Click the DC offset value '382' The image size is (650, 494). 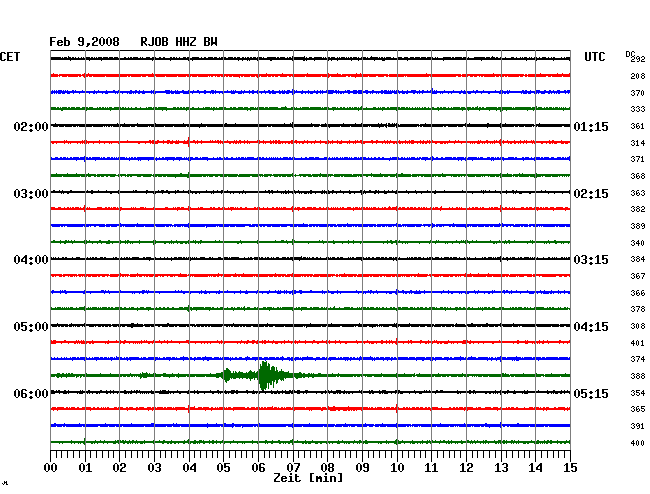pos(638,209)
